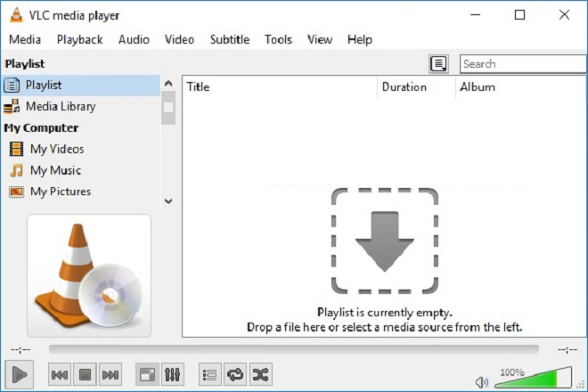
Task: Maximize the VLC window
Action: [x=519, y=15]
